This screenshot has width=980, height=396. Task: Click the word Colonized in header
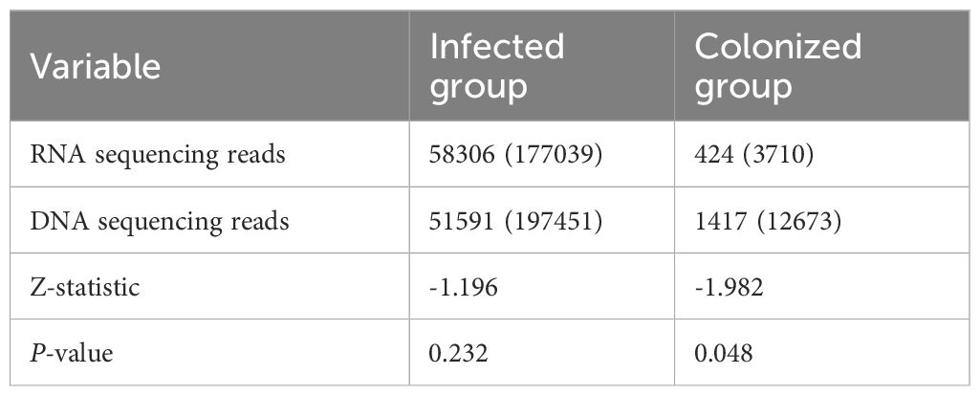778,46
